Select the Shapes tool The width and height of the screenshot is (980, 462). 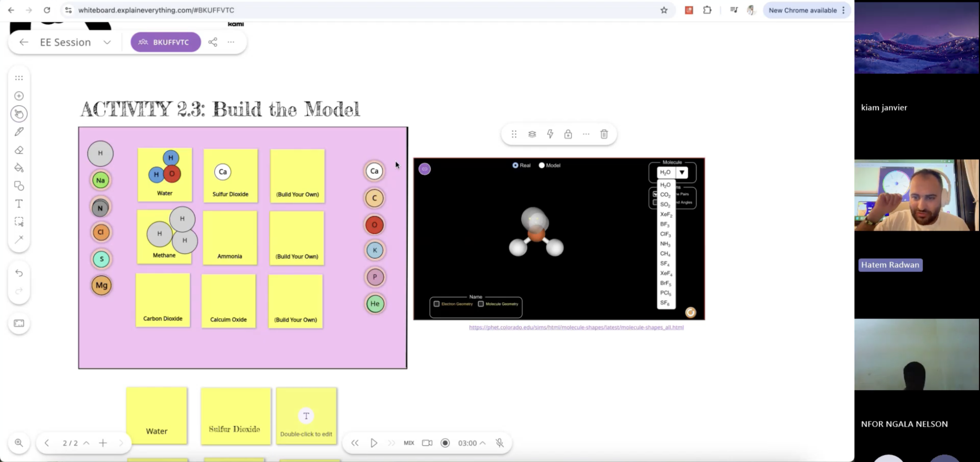click(19, 186)
